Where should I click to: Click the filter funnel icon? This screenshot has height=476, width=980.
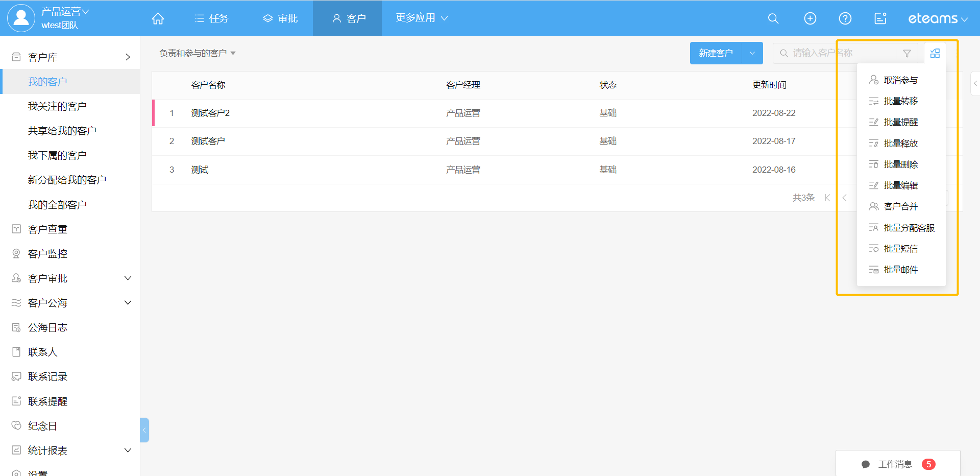coord(906,53)
